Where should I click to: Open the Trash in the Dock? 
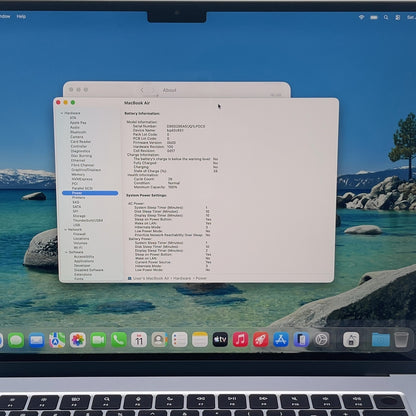[401, 340]
